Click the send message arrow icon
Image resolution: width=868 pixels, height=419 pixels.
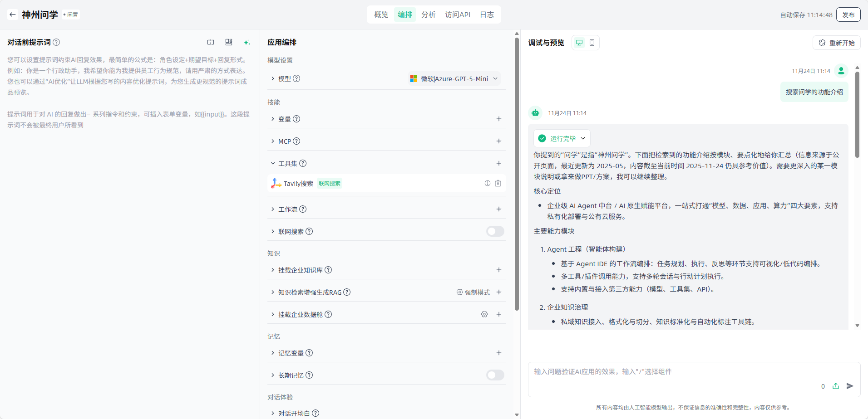point(850,386)
